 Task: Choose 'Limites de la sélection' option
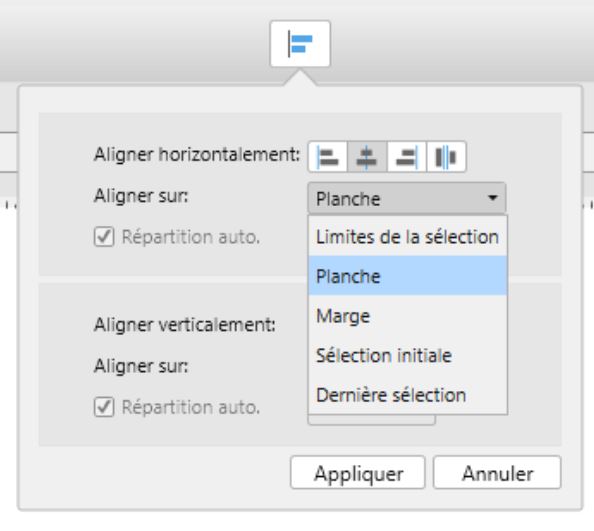pos(408,237)
